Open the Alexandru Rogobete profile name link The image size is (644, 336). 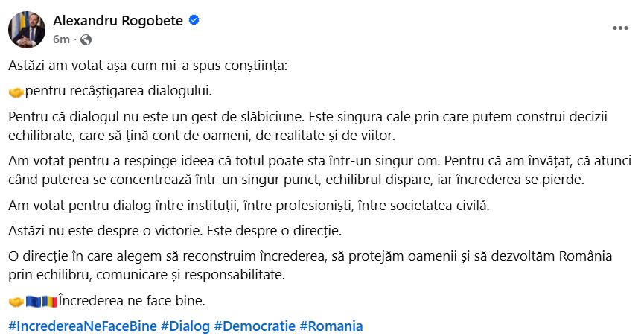point(118,21)
